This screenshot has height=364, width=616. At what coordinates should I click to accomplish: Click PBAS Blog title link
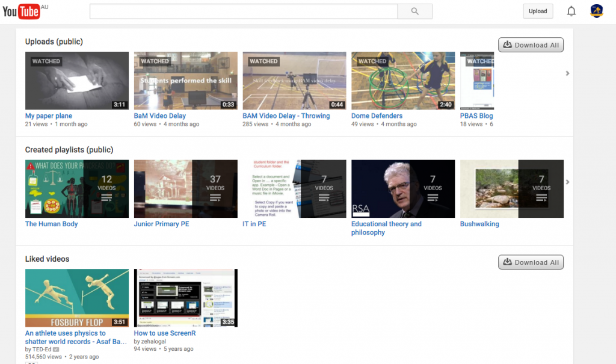coord(476,116)
